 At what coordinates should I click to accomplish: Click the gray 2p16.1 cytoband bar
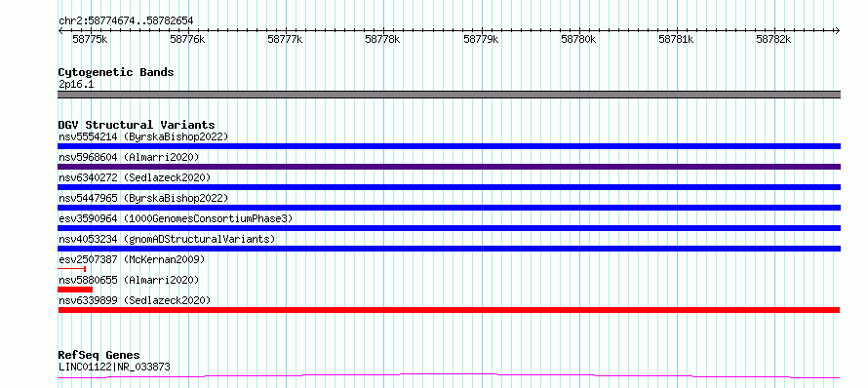449,95
